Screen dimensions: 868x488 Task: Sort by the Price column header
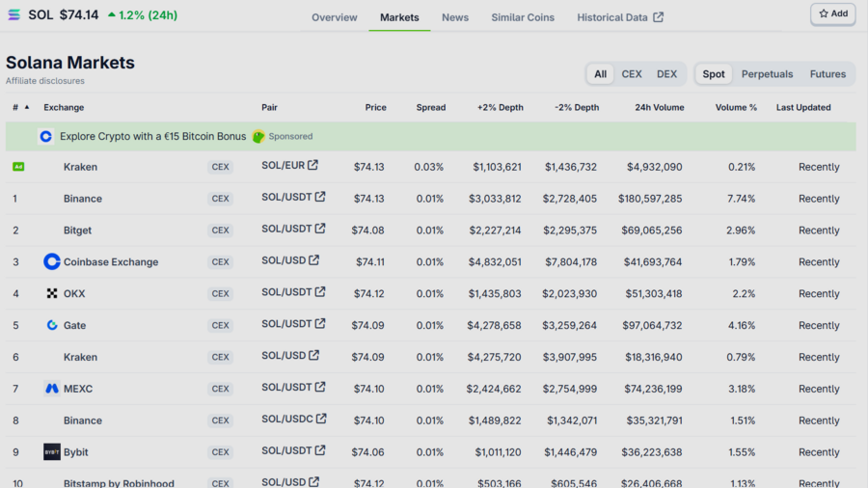click(x=375, y=107)
